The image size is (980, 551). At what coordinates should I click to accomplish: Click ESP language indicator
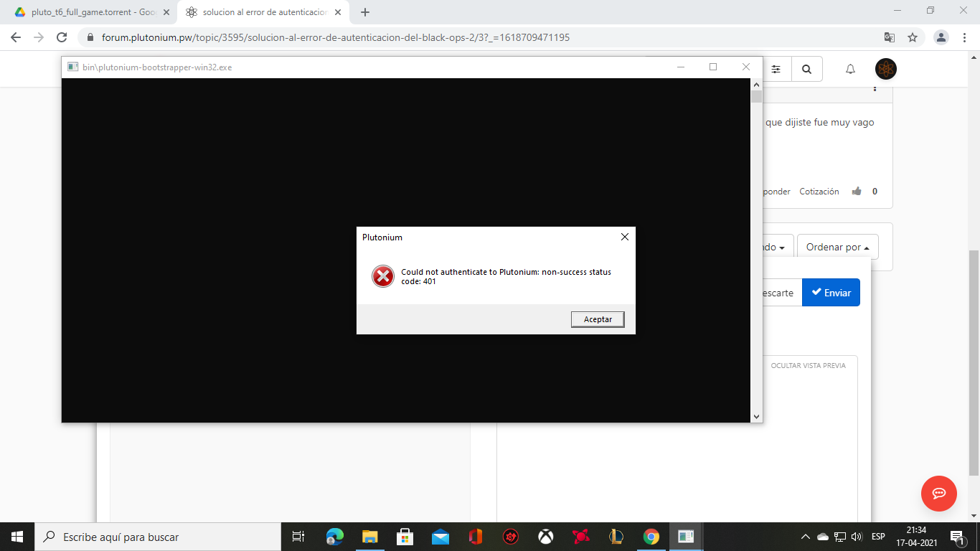[877, 537]
